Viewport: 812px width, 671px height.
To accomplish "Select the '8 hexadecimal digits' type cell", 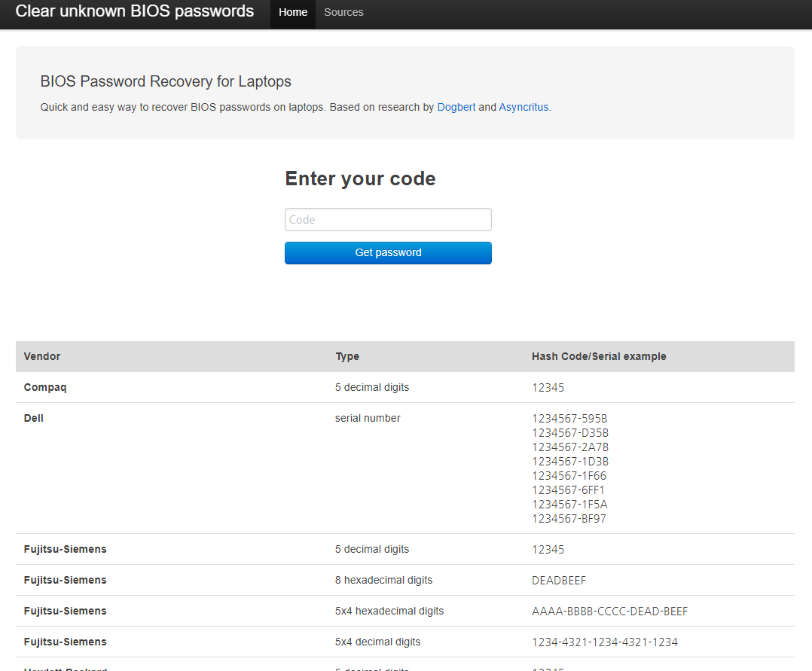I will click(x=383, y=581).
